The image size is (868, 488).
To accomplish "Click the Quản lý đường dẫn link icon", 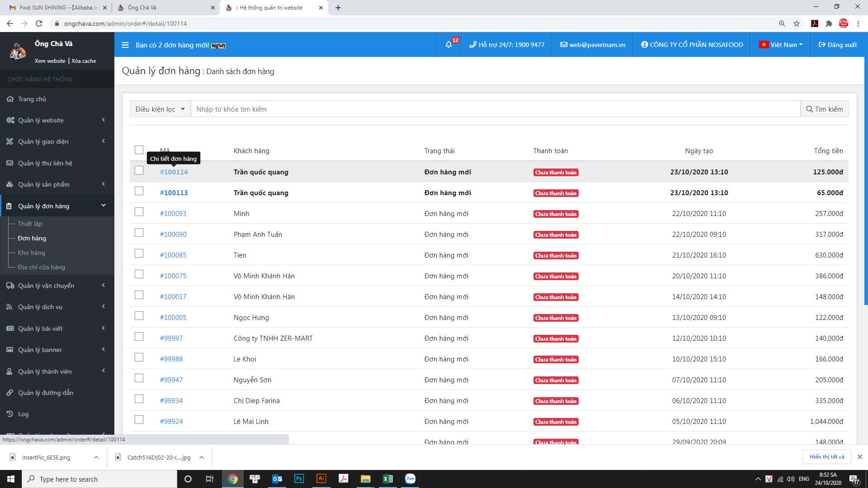I will (x=10, y=393).
